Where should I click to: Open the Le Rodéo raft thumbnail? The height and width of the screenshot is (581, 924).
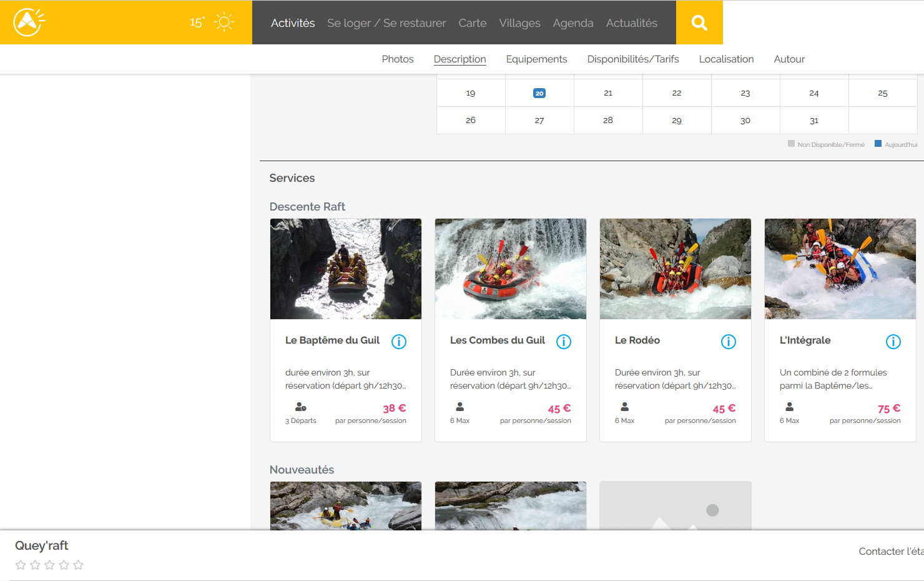[676, 269]
